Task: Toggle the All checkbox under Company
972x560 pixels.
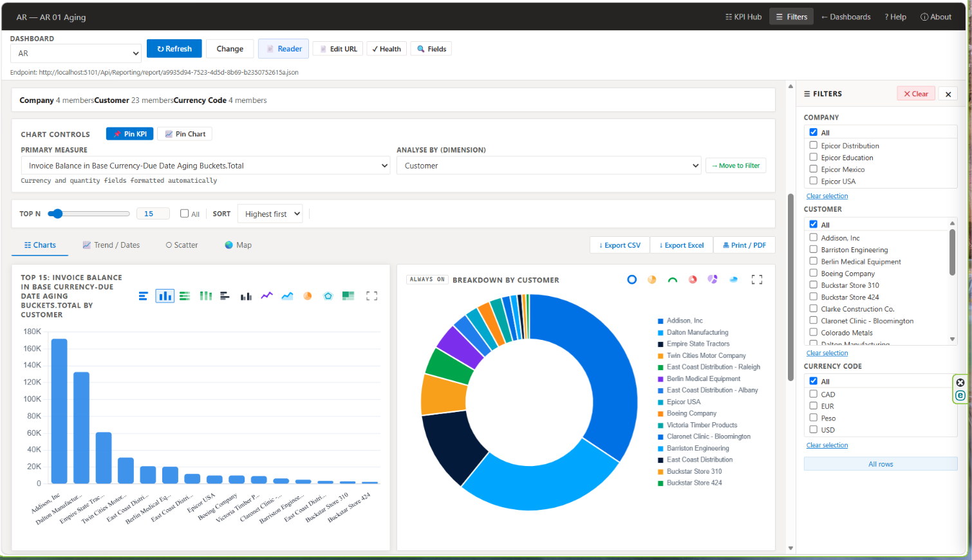Action: pos(814,132)
